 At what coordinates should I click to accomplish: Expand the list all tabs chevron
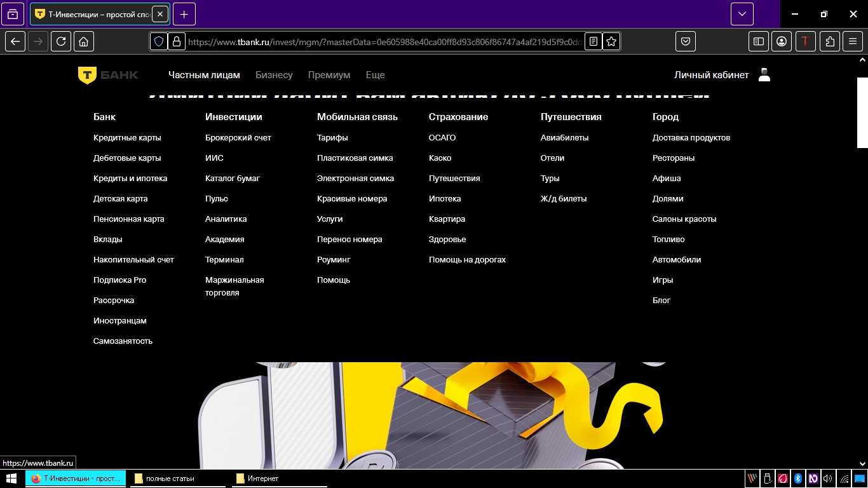click(742, 14)
